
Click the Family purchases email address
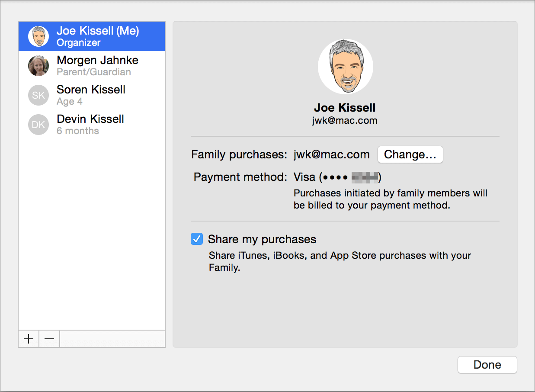(x=331, y=154)
